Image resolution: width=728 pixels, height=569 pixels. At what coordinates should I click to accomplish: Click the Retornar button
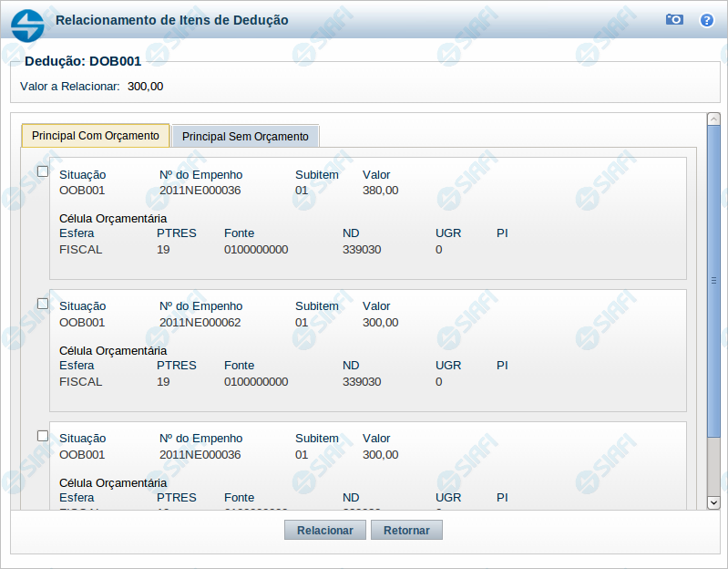pos(406,530)
